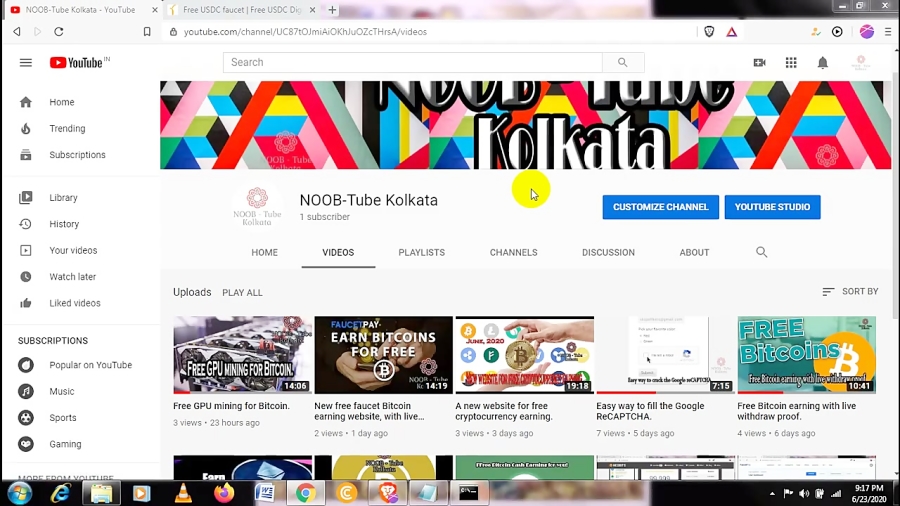The width and height of the screenshot is (900, 506).
Task: Bookmark this page with bookmark icon
Action: 147,32
